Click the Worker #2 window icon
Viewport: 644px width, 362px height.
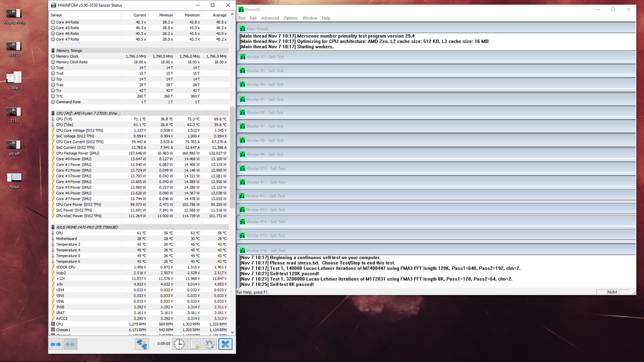(243, 57)
